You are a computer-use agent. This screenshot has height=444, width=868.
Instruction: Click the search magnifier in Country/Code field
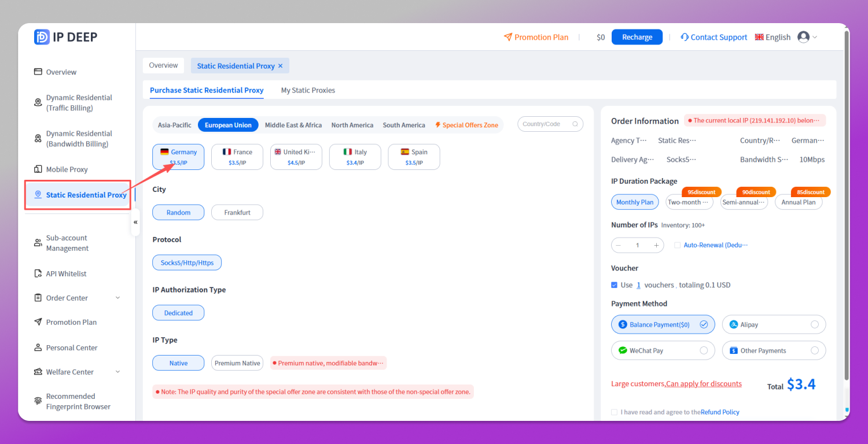575,124
